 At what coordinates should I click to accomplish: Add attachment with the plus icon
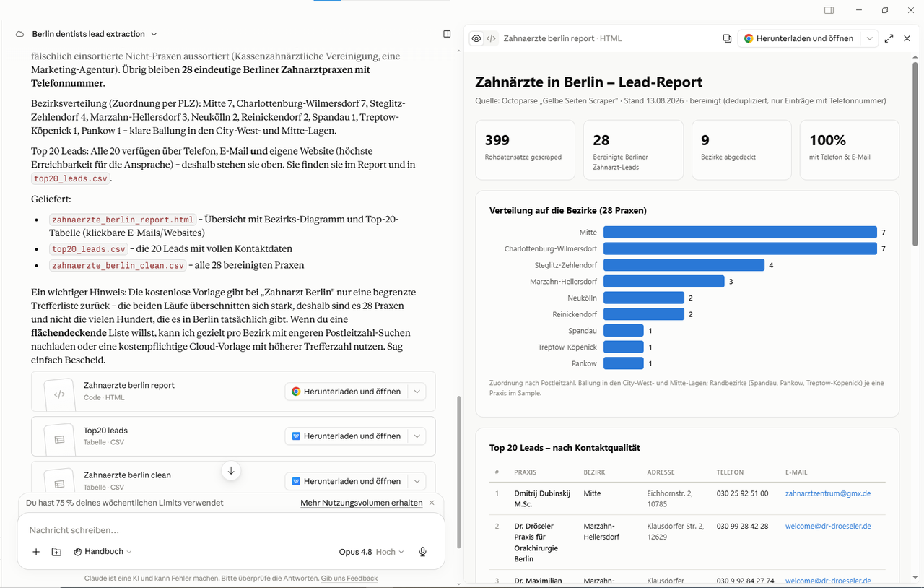pos(36,552)
